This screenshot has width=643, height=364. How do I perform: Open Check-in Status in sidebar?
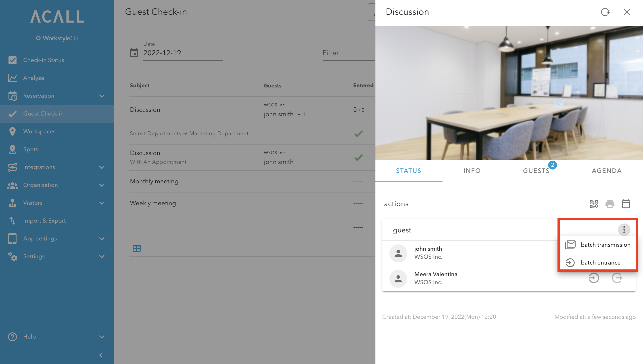coord(57,60)
